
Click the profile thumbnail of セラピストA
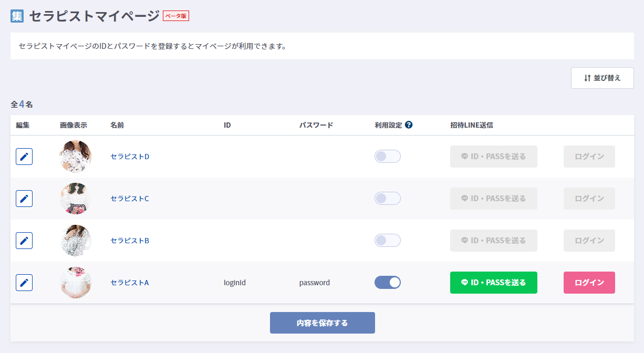(76, 283)
